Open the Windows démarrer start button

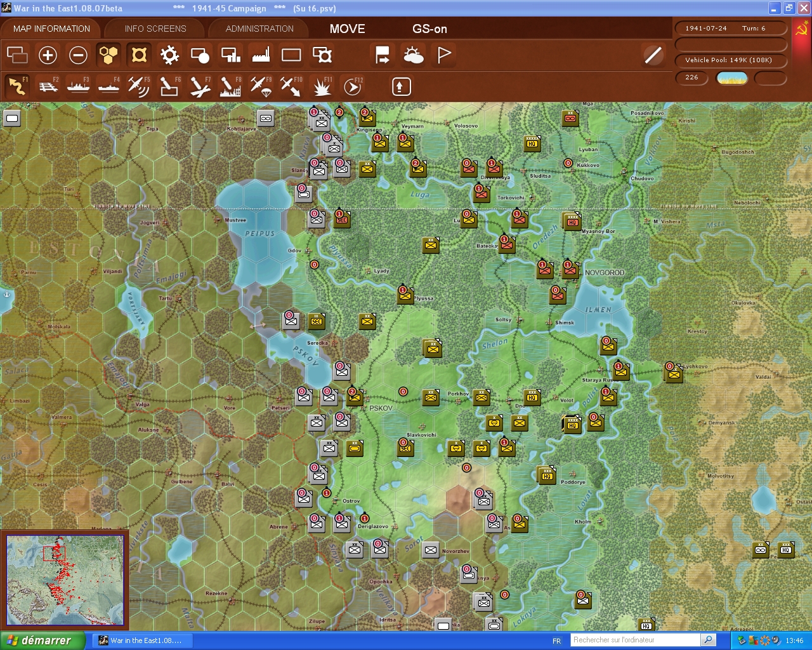42,640
